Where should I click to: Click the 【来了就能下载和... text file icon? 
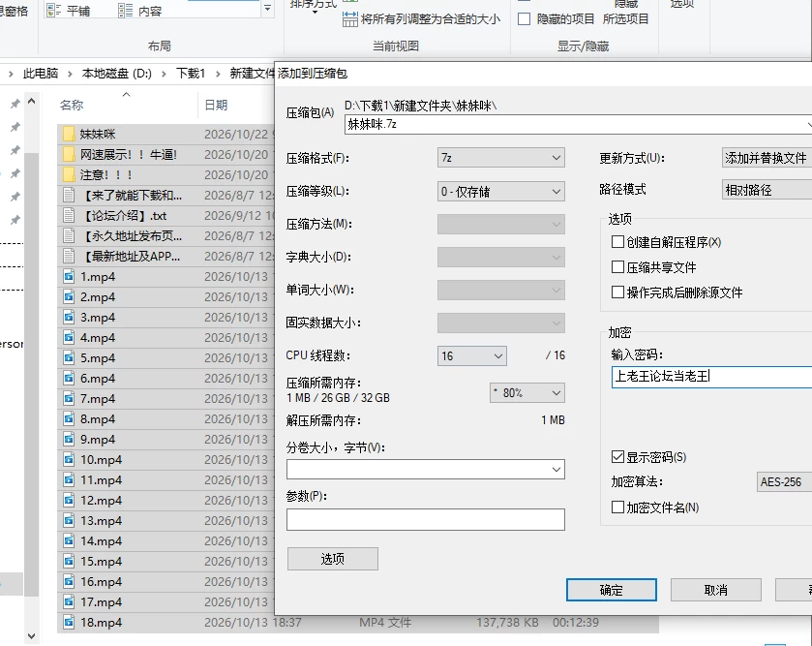69,196
